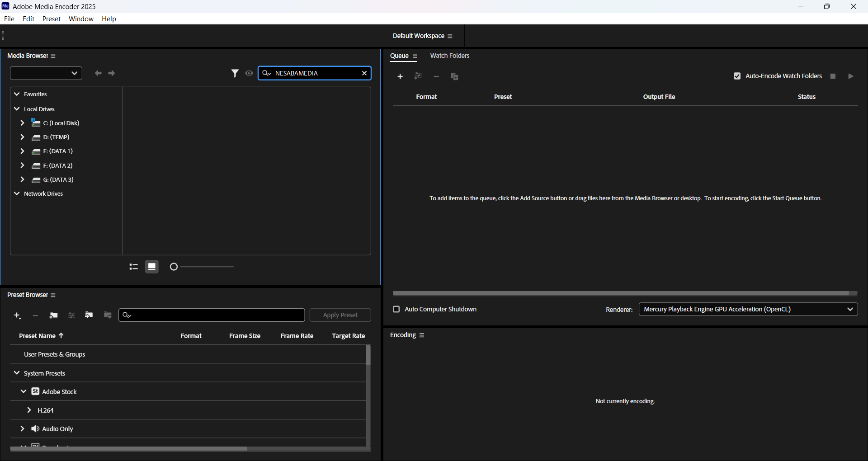Click the Preset Name column header
Viewport: 868px width, 461px height.
pos(37,336)
